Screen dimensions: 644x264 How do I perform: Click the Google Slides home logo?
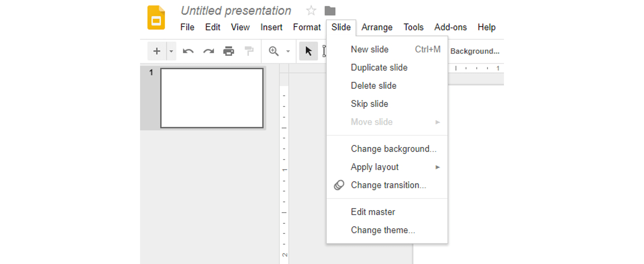coord(156,18)
